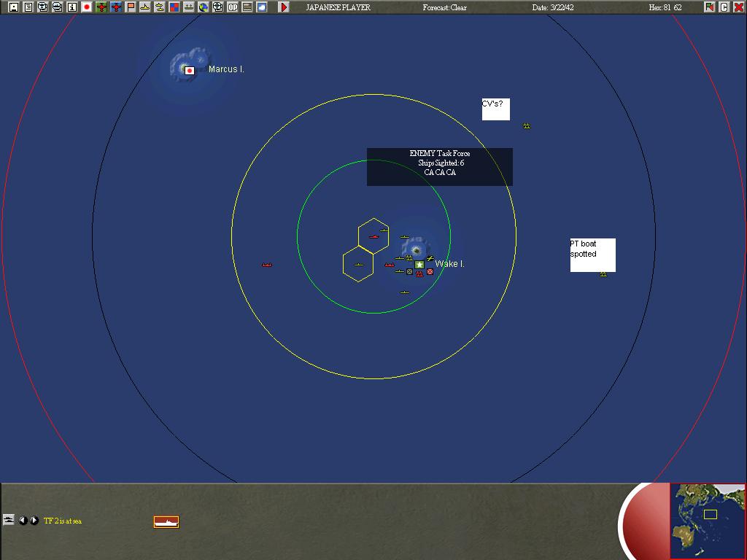Click the gray crossed-box unit at Wake
The height and width of the screenshot is (560, 747).
410,271
